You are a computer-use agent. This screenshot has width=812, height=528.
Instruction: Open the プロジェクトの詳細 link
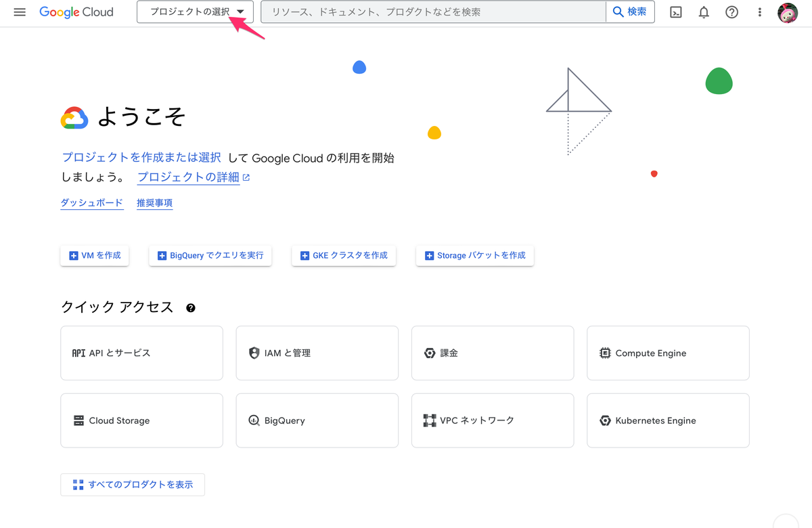pyautogui.click(x=194, y=177)
